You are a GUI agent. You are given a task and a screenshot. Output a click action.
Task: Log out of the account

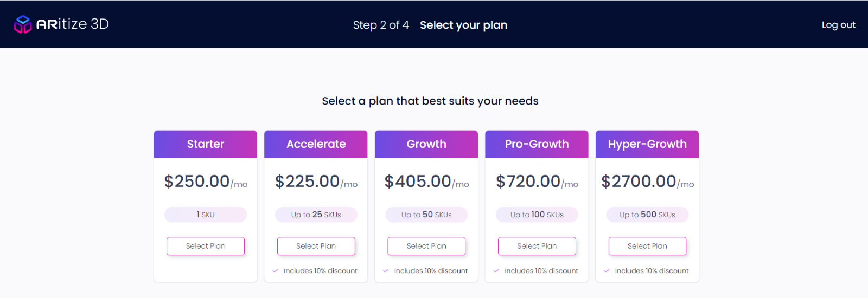click(839, 25)
